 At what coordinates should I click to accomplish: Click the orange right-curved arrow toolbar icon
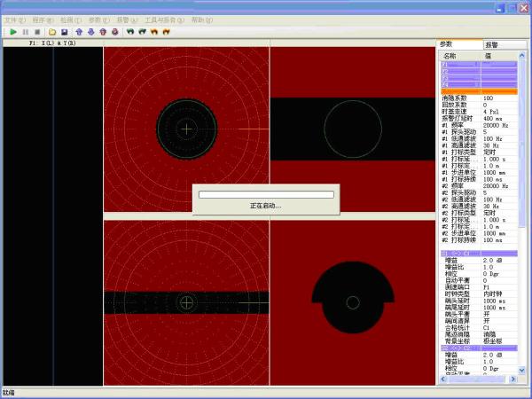point(167,32)
